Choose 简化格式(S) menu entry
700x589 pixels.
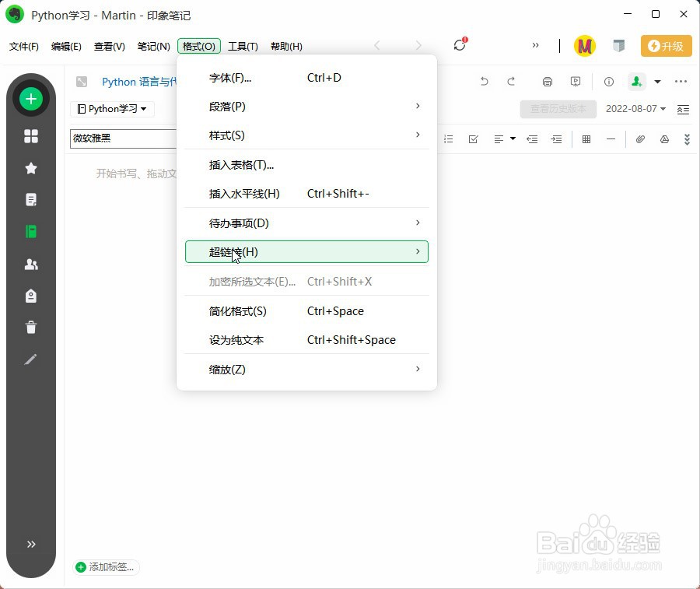click(x=306, y=310)
